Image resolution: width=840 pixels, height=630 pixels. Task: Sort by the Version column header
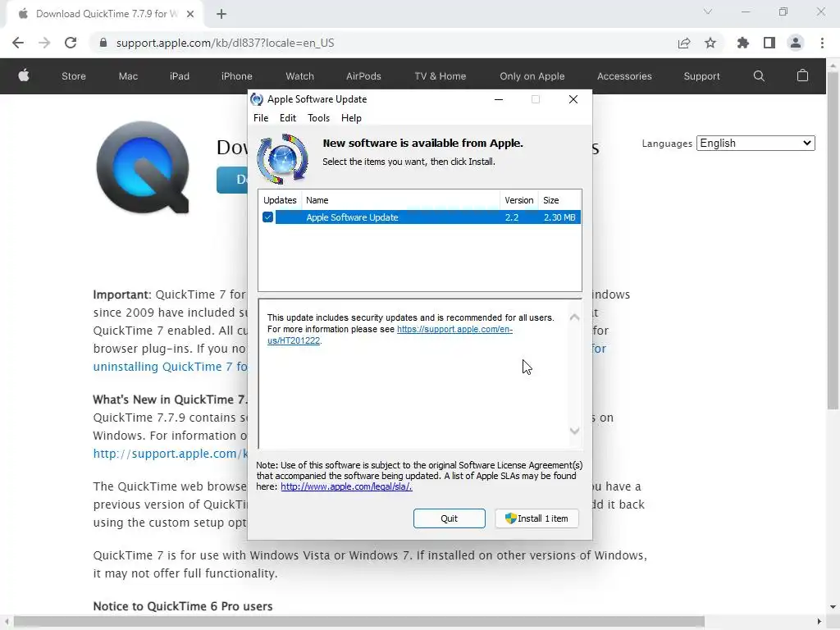click(519, 200)
